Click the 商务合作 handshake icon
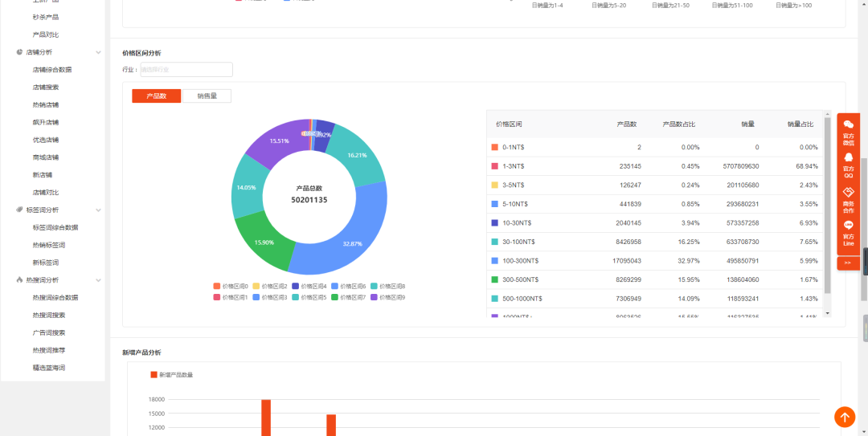The width and height of the screenshot is (868, 436). point(848,192)
